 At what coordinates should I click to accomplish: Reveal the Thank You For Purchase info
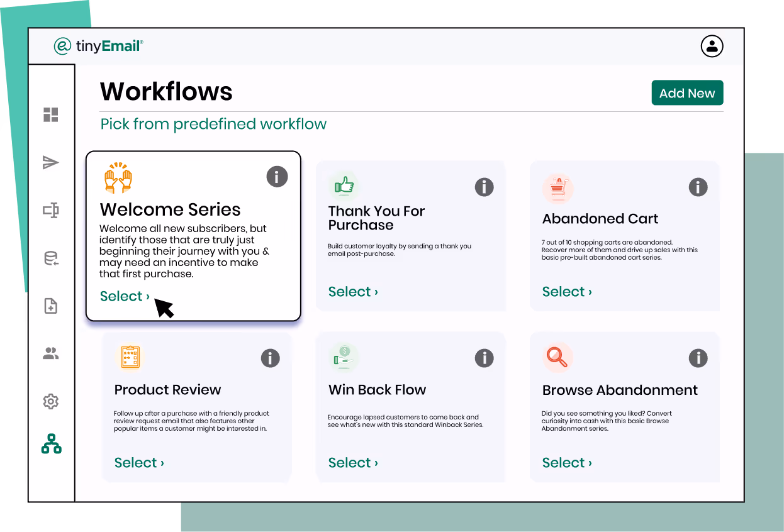[484, 187]
